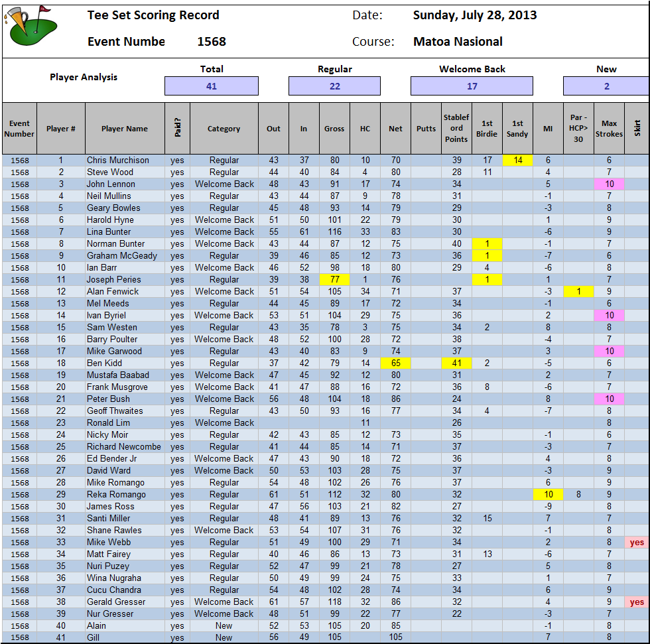
Task: Select the rotated Paid? column header
Action: click(x=177, y=129)
